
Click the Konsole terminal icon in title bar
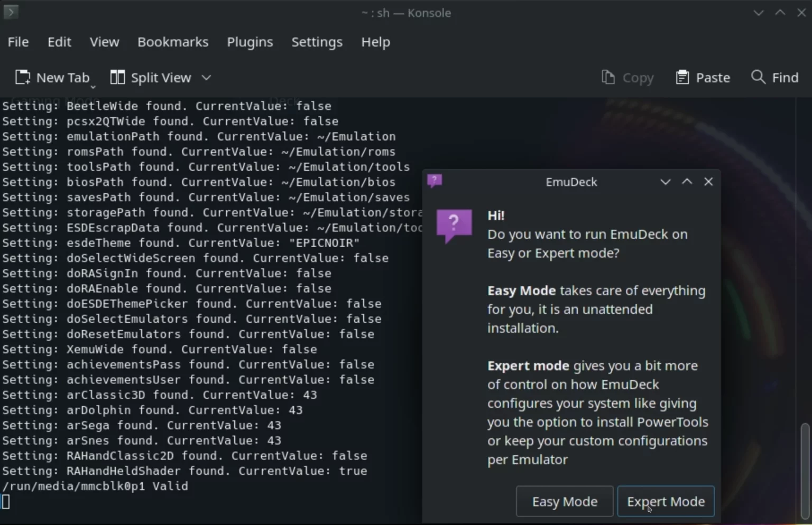pos(11,12)
